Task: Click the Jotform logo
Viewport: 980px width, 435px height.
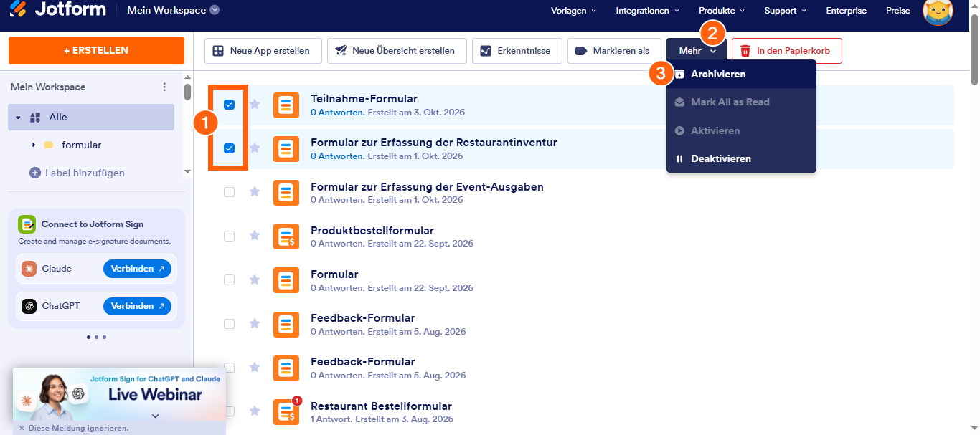Action: click(57, 10)
